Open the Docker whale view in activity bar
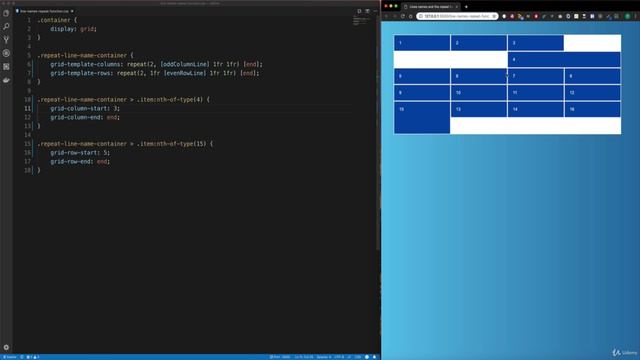The width and height of the screenshot is (640, 360). [x=6, y=80]
